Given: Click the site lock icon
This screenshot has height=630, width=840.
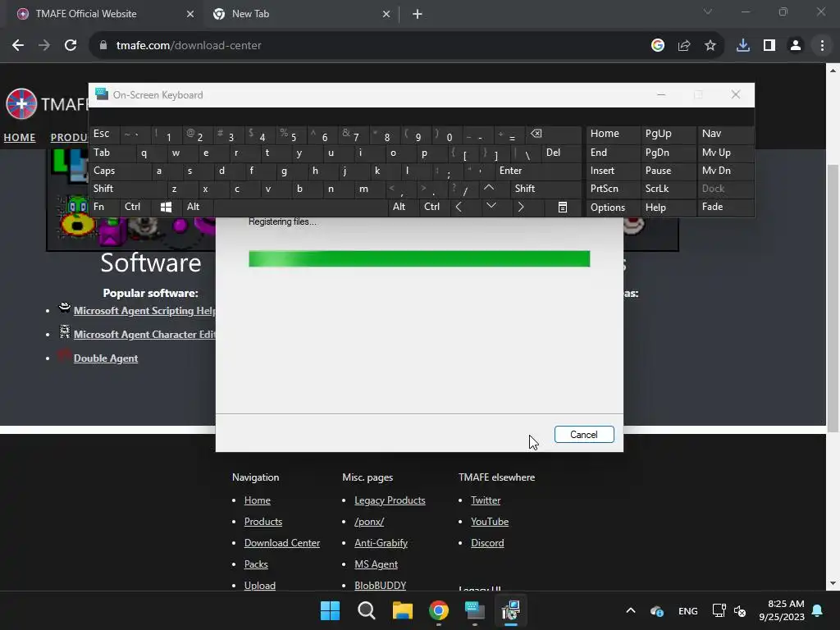Looking at the screenshot, I should click(x=103, y=46).
